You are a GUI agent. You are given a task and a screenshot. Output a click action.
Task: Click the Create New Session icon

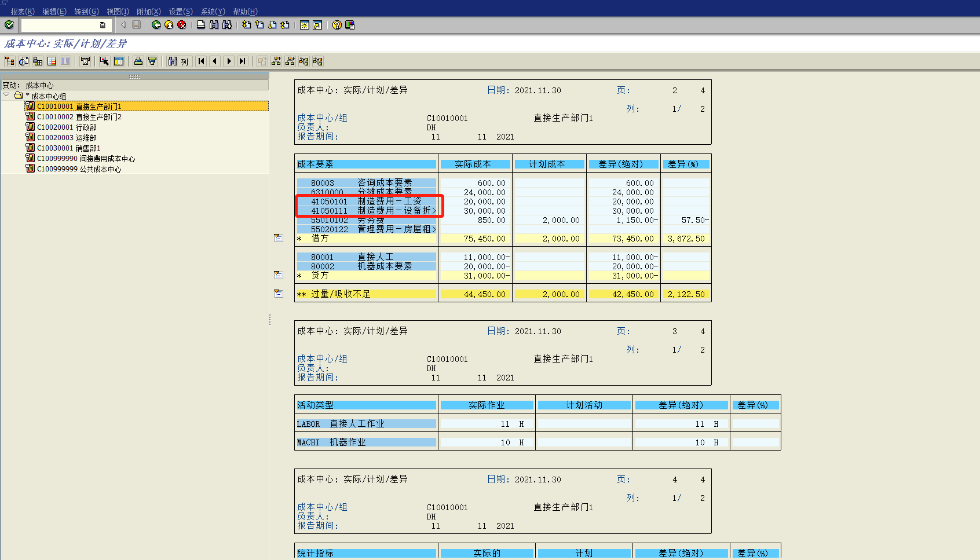(x=305, y=25)
